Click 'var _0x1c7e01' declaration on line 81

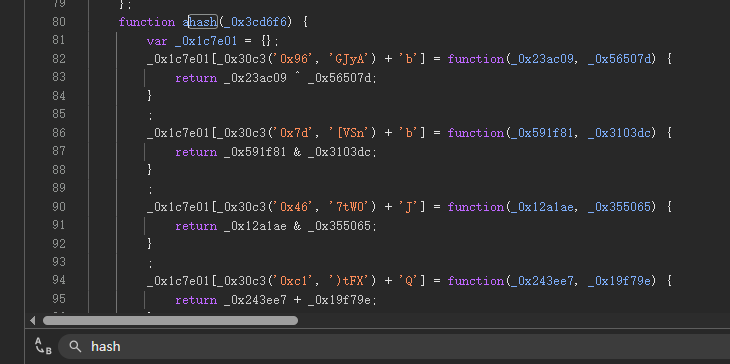tap(192, 41)
